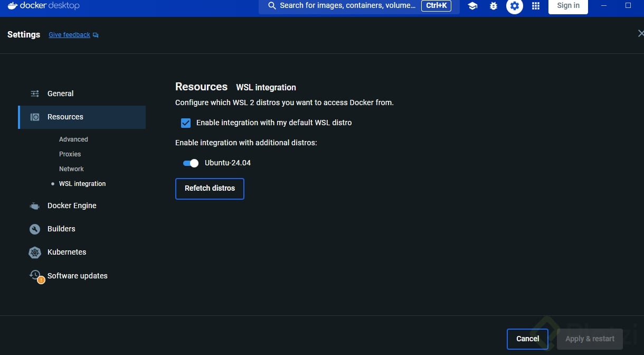
Task: Click the Ubuntu-24.04 distro label
Action: click(228, 163)
